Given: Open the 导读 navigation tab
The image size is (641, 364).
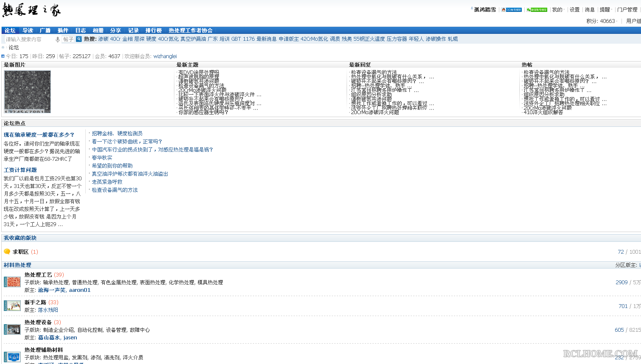Looking at the screenshot, I should 28,31.
